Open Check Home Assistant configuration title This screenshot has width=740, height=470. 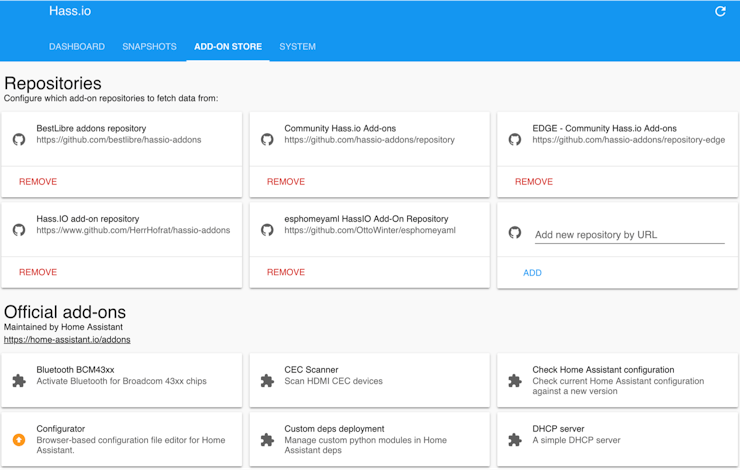(603, 369)
